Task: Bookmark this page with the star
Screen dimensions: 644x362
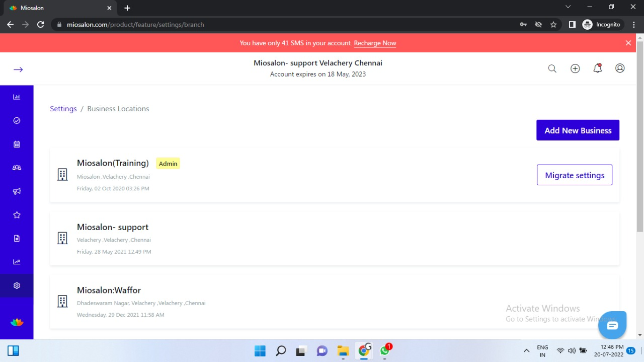Action: (x=553, y=24)
